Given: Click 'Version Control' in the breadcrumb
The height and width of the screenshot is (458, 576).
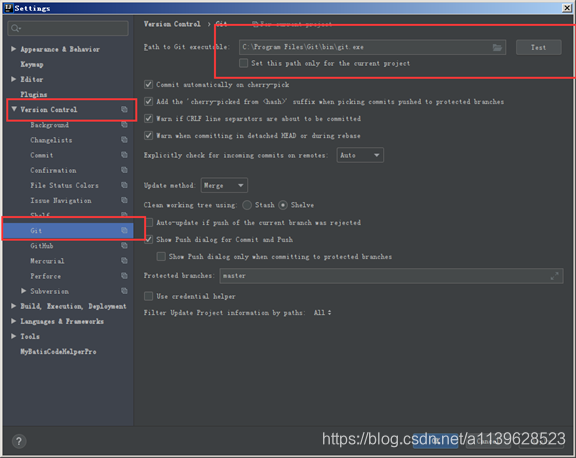Looking at the screenshot, I should [172, 24].
